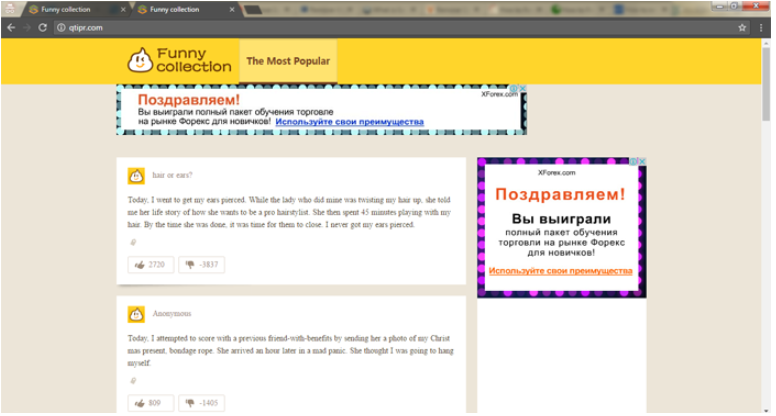
Task: Click the XForex.com label in top banner
Action: tap(499, 94)
